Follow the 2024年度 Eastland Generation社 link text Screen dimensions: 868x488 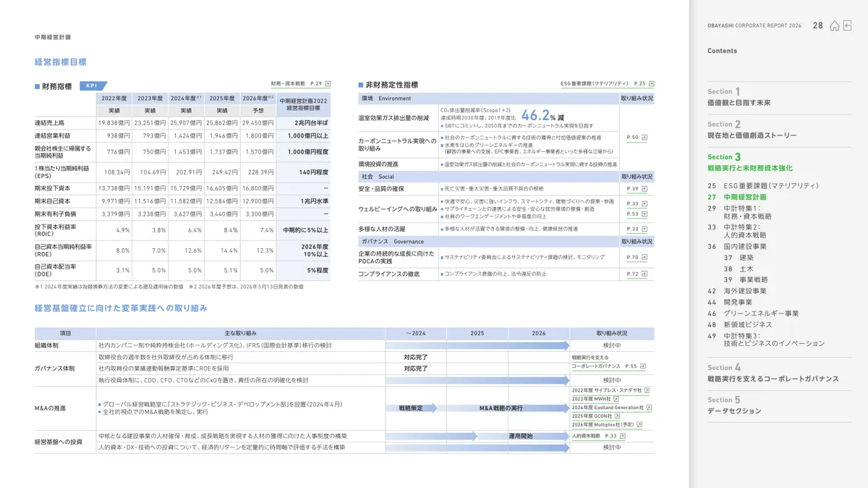click(x=608, y=408)
